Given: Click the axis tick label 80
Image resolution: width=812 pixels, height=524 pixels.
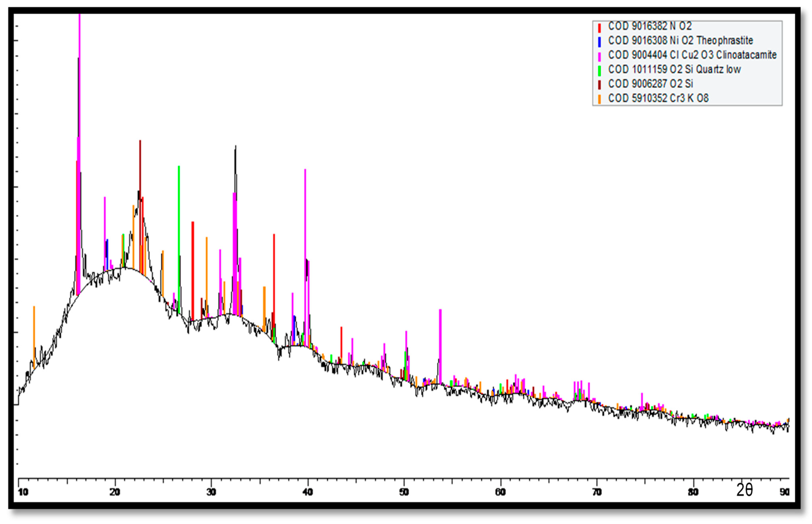Looking at the screenshot, I should coord(693,492).
